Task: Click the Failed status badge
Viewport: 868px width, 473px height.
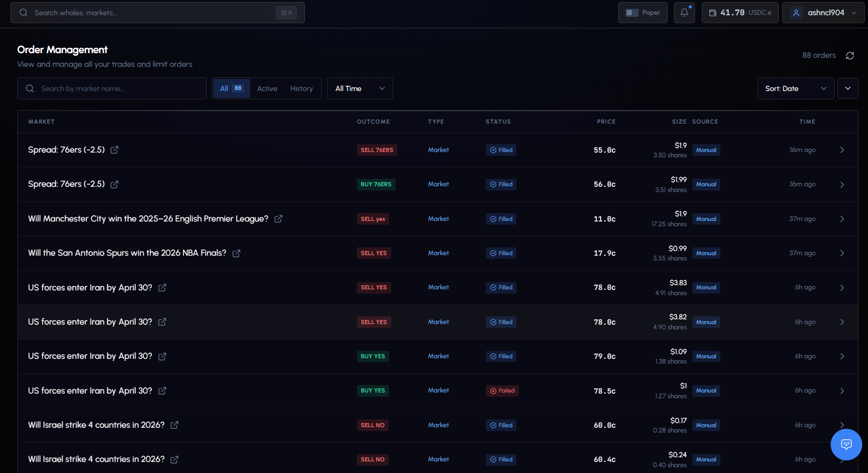Action: point(502,391)
